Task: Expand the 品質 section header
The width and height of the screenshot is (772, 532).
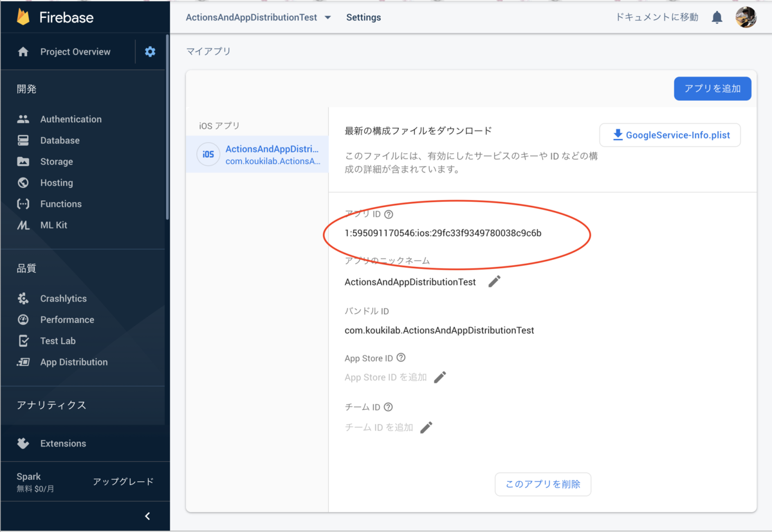Action: [x=26, y=268]
